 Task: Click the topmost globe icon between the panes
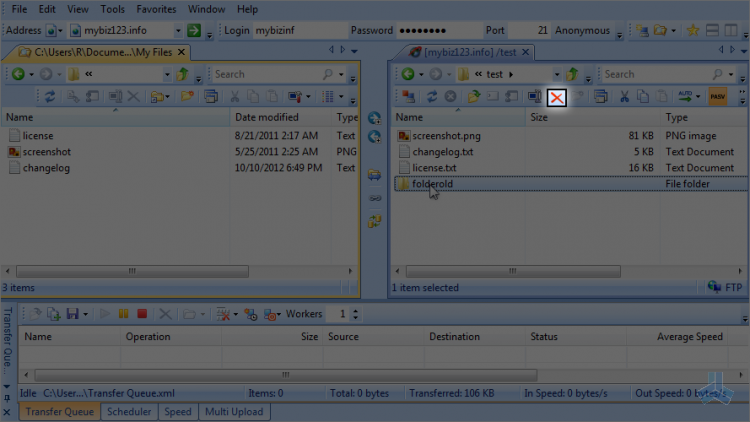[374, 118]
